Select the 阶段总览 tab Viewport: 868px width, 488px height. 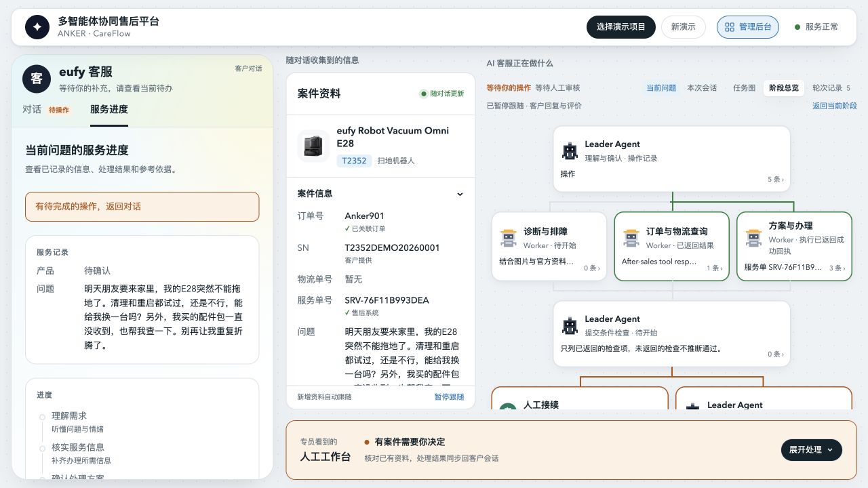point(784,88)
